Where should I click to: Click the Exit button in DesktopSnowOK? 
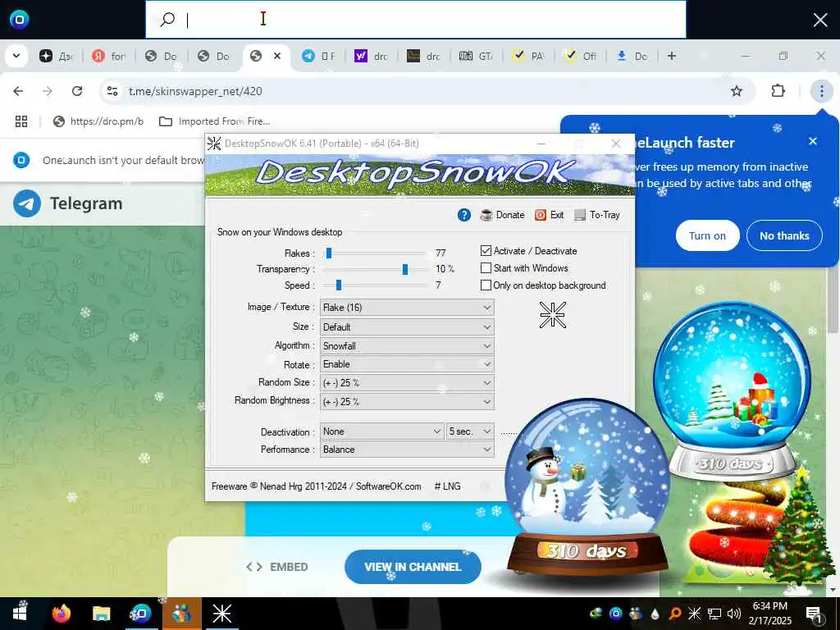click(x=549, y=215)
